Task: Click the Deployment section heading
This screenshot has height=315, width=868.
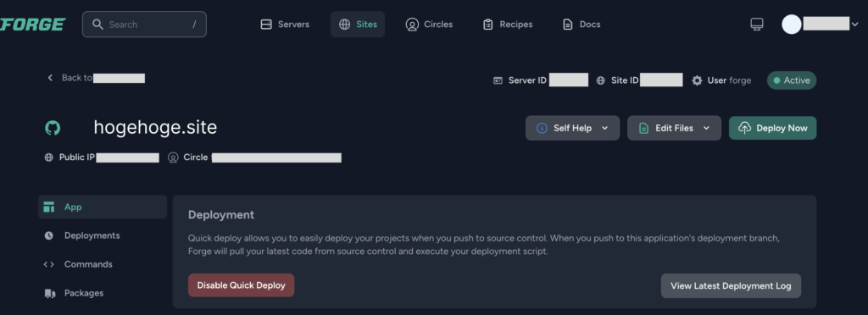Action: click(221, 215)
